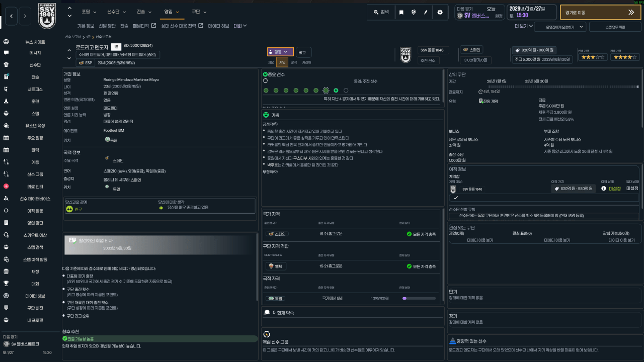The width and height of the screenshot is (644, 362).
Task: Click the bookmark icon in top toolbar
Action: 401,12
